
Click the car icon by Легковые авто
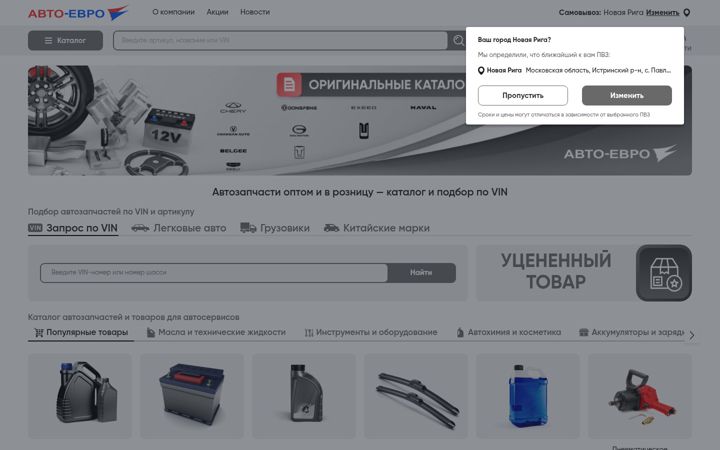pos(140,228)
